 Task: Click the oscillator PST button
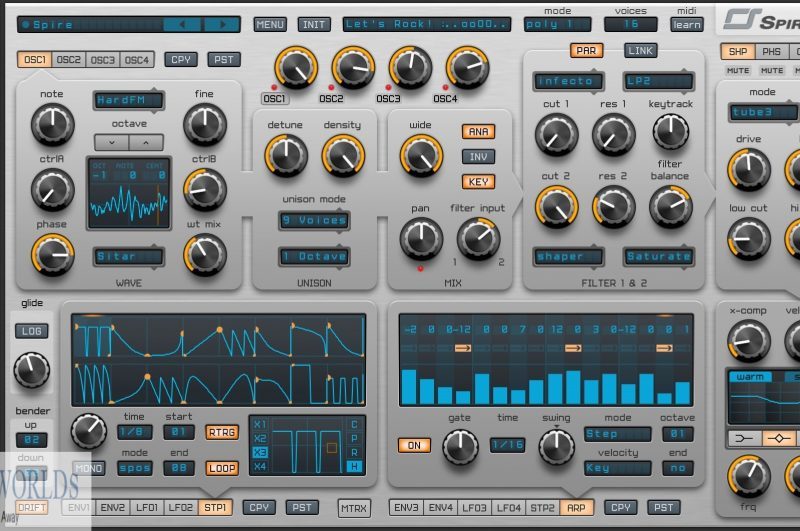224,60
